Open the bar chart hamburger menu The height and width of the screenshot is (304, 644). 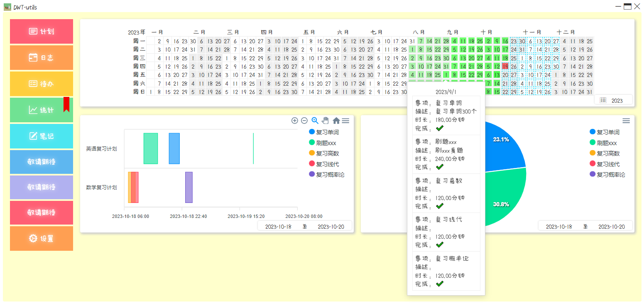[x=345, y=121]
